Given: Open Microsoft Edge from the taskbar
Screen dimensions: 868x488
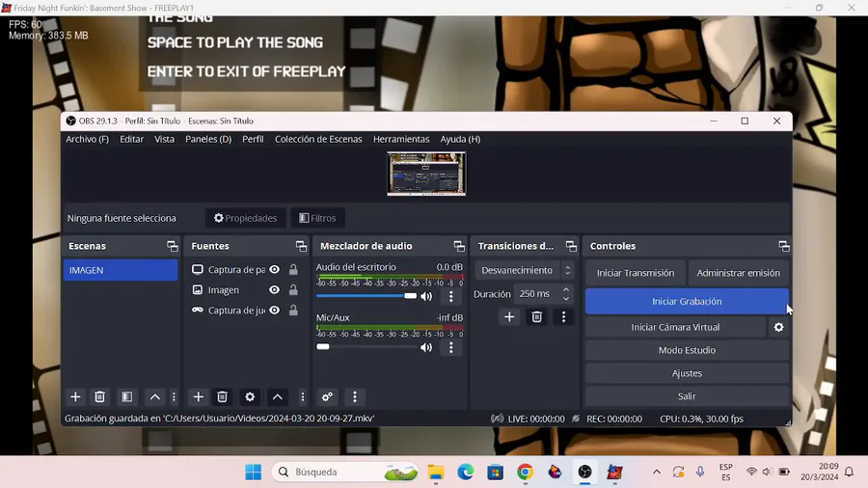Looking at the screenshot, I should [466, 472].
